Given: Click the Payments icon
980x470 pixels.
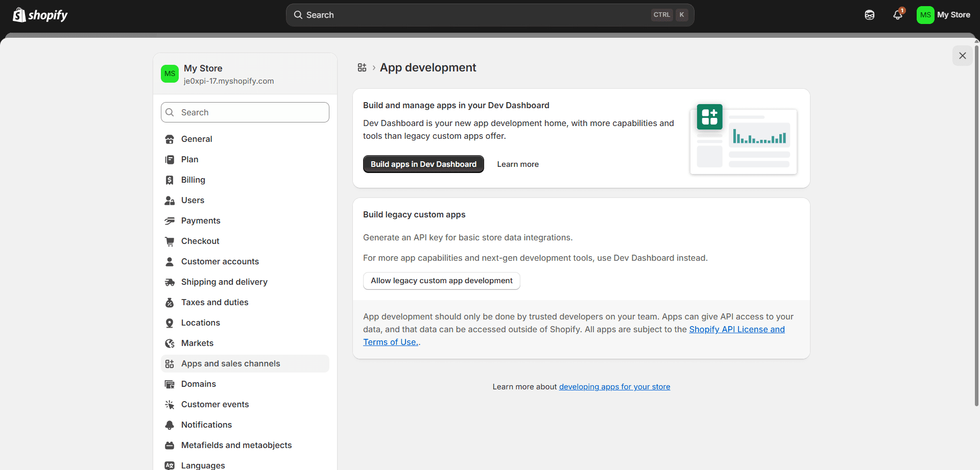Looking at the screenshot, I should pos(170,221).
